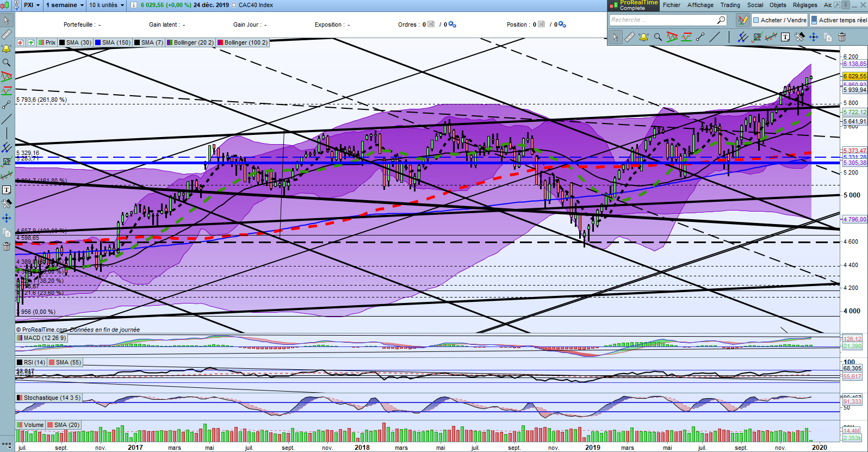Open the Affichage menu
The height and width of the screenshot is (452, 868).
pyautogui.click(x=700, y=5)
